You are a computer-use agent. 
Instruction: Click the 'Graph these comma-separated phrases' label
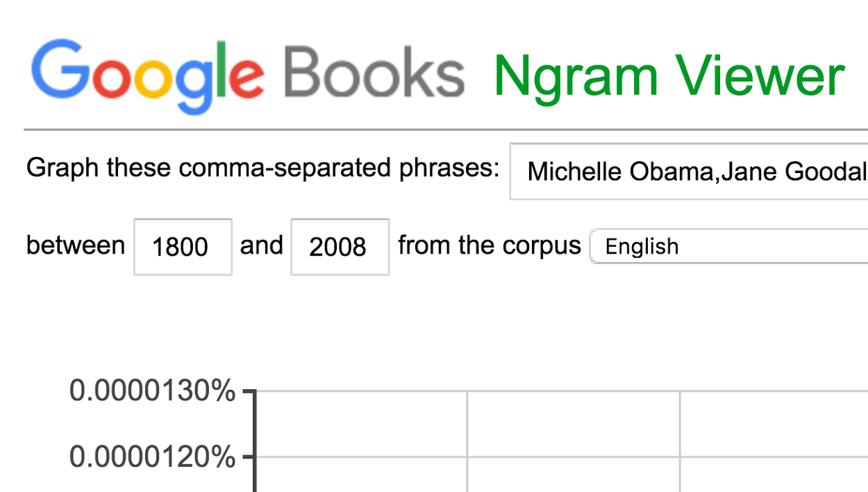[x=262, y=167]
